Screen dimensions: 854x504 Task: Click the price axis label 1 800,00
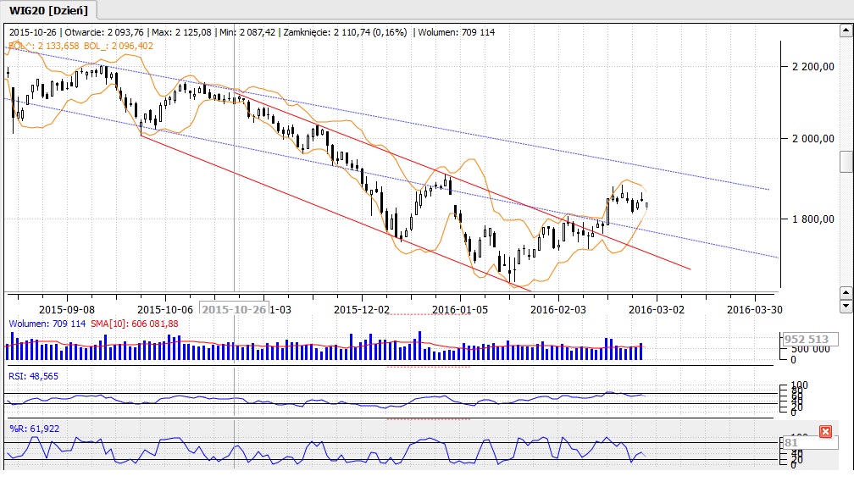813,219
